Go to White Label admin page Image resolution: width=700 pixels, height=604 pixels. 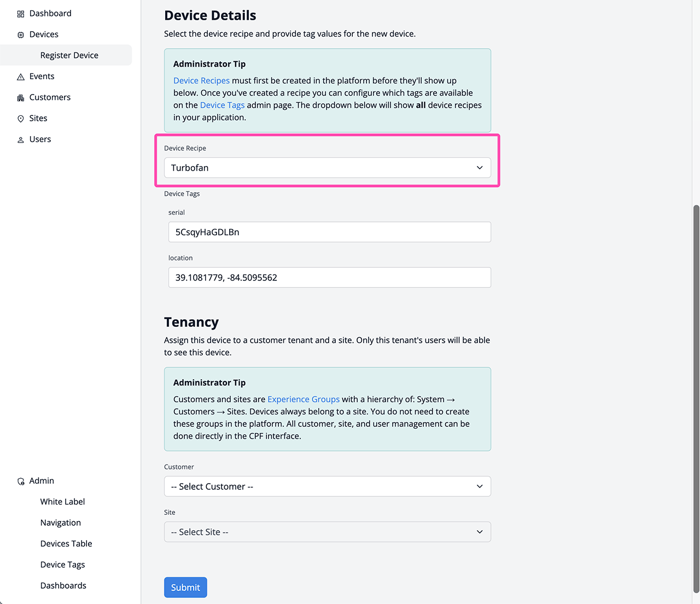[x=62, y=502]
